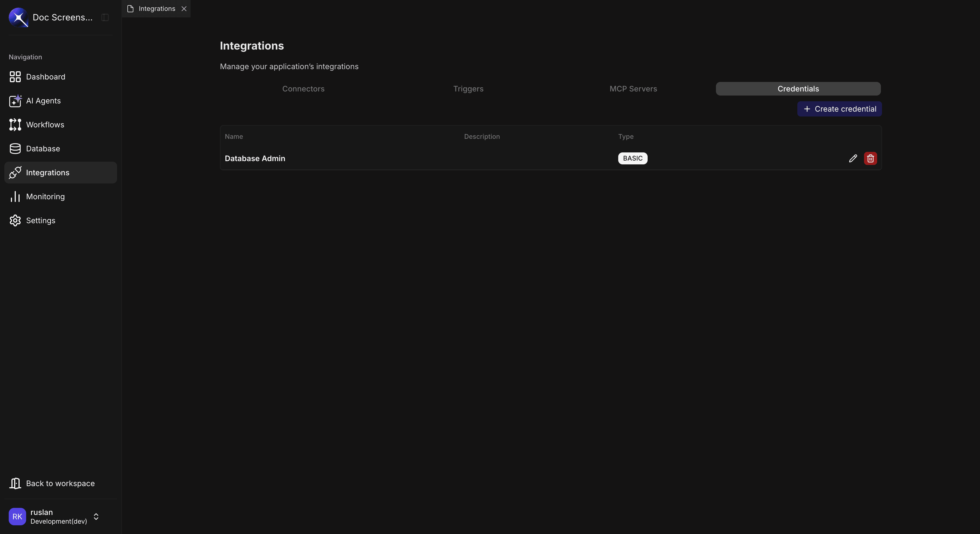Open the Settings gear item
The height and width of the screenshot is (534, 980).
(40, 221)
